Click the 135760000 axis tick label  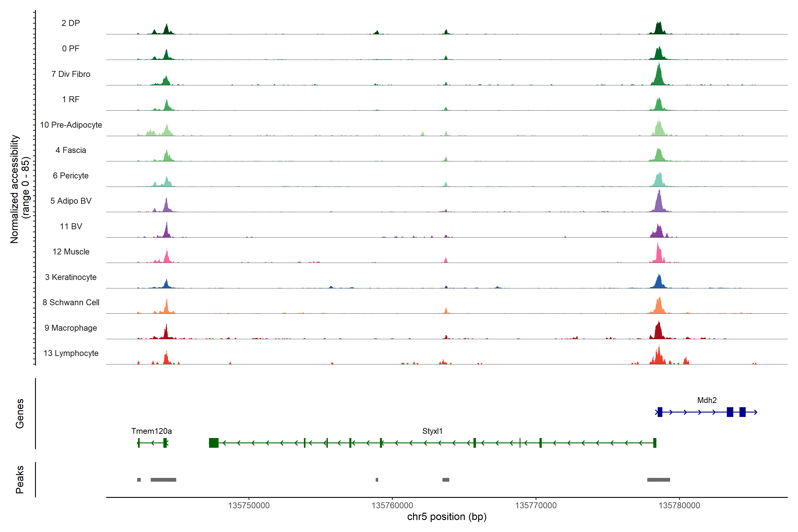click(392, 505)
